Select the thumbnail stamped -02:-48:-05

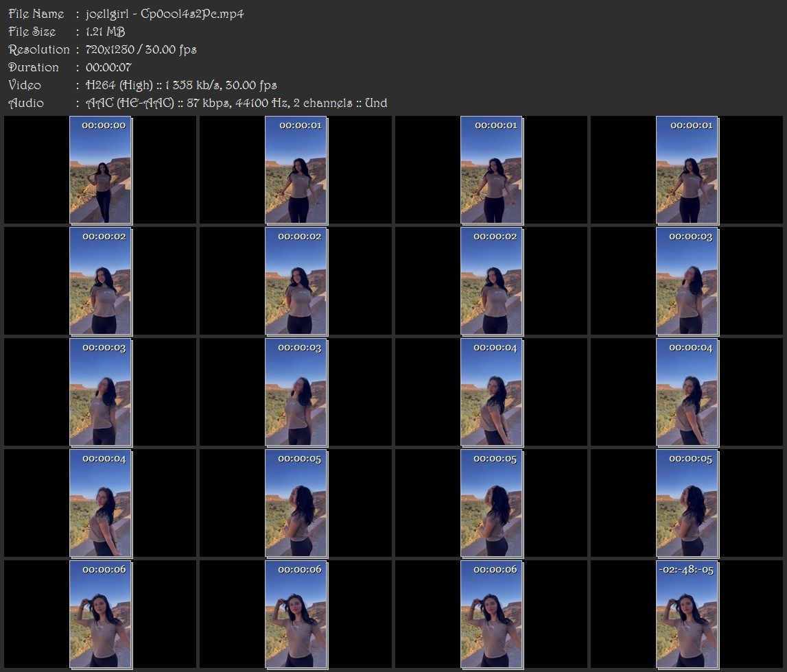(687, 614)
